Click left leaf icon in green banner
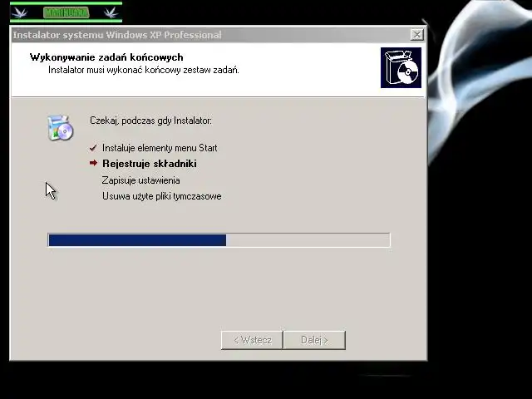This screenshot has width=532, height=399. (x=20, y=13)
